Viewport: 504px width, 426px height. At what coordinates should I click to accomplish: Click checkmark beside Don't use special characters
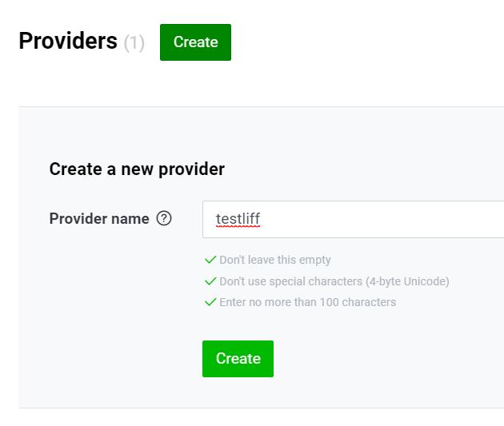tap(210, 281)
